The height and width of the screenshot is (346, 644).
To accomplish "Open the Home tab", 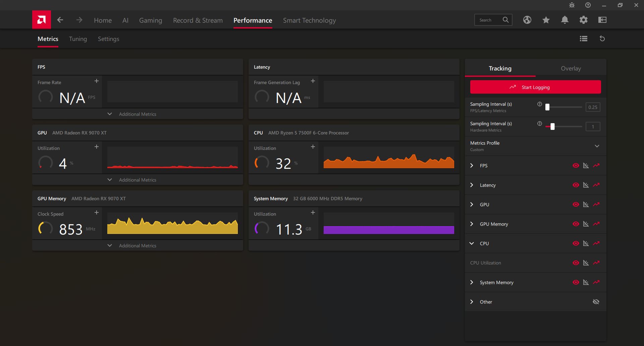I will [x=103, y=20].
